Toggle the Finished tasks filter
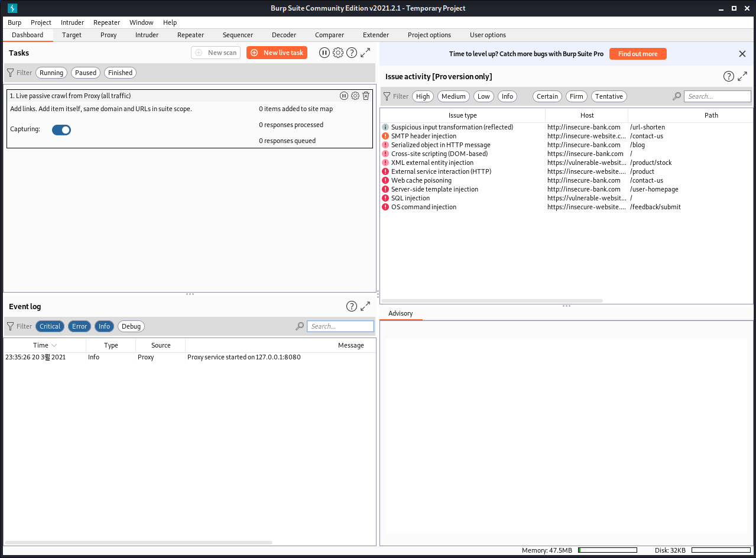756x558 pixels. [x=120, y=73]
